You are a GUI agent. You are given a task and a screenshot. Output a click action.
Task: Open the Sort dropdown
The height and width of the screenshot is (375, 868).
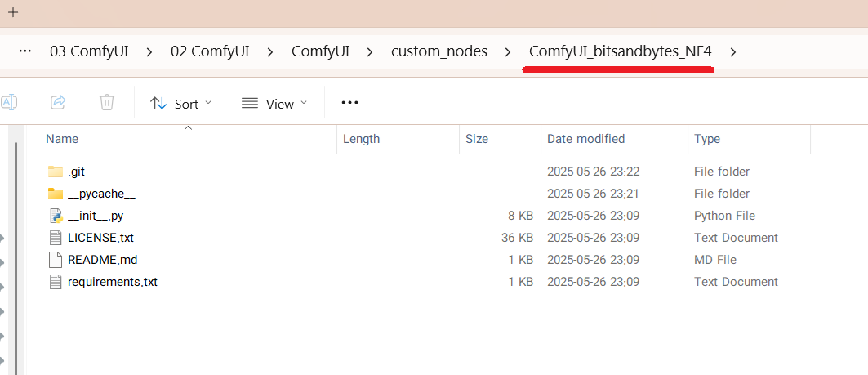[181, 104]
